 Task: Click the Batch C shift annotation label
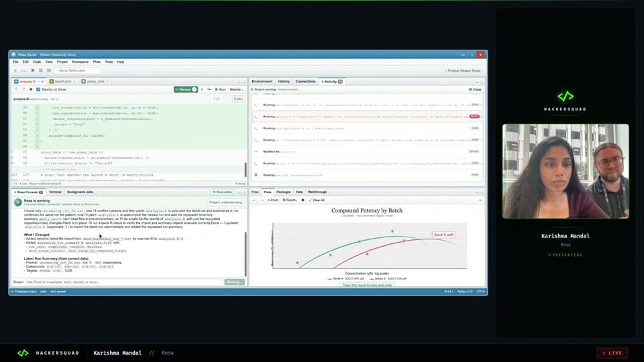tap(443, 235)
